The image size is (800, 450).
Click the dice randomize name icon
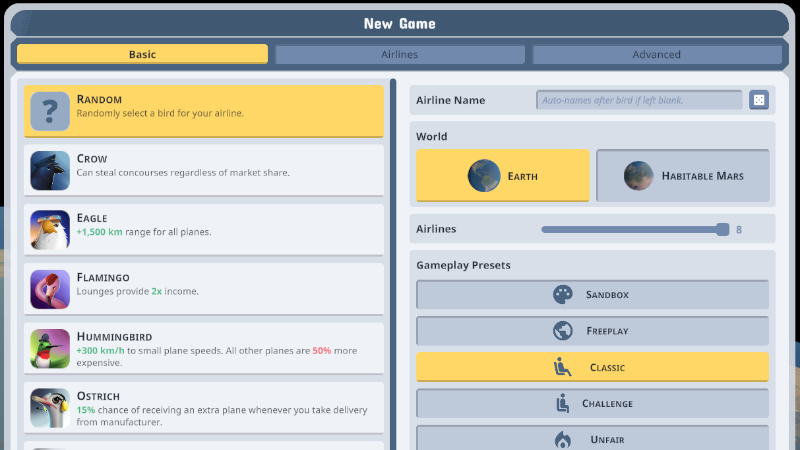pyautogui.click(x=759, y=100)
